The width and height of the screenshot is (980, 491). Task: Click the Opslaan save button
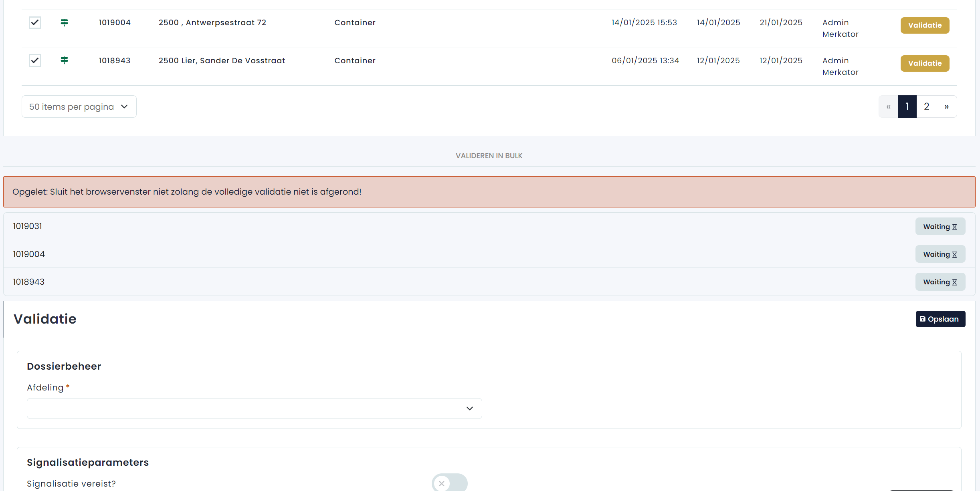point(940,319)
